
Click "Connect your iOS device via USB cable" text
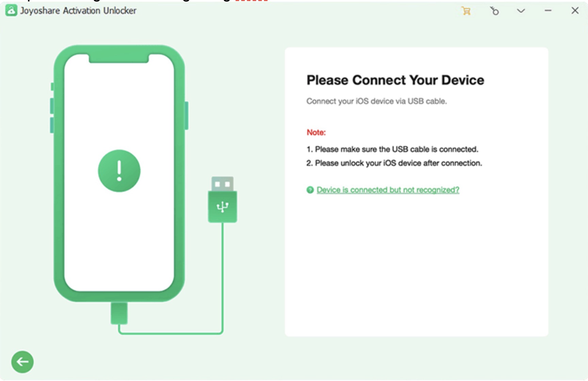377,101
